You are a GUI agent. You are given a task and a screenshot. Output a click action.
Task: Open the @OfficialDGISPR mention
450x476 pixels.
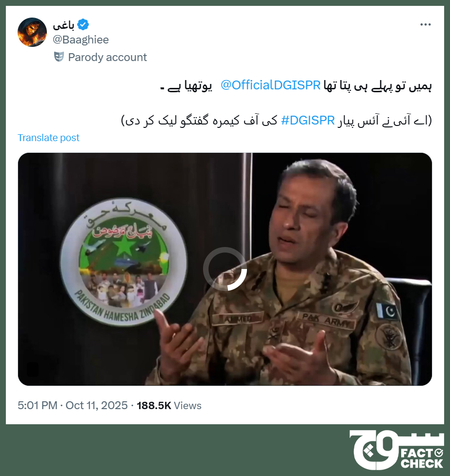tap(270, 85)
